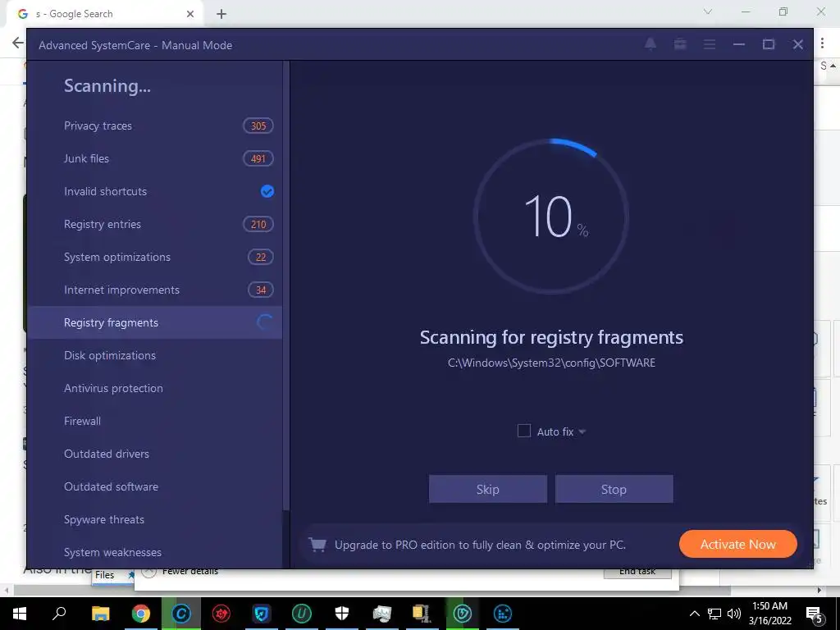The width and height of the screenshot is (840, 630).
Task: Open the green circular V taskbar icon
Action: (x=463, y=614)
